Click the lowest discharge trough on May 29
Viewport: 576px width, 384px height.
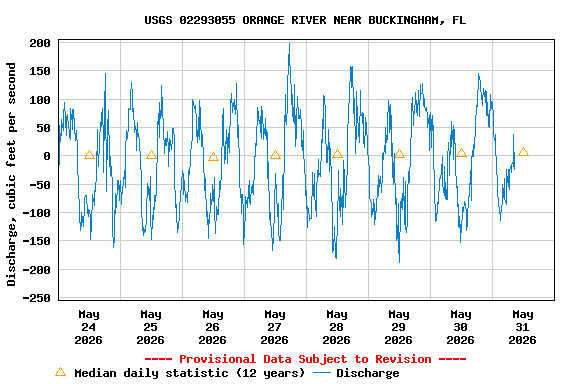coord(399,262)
